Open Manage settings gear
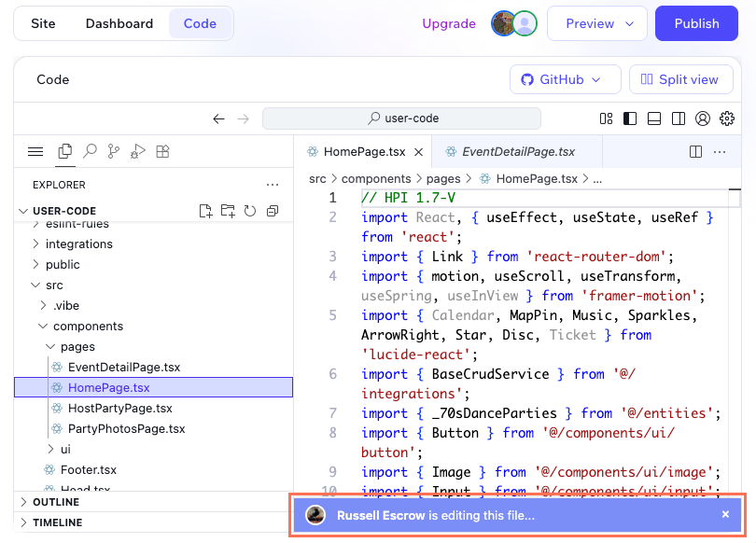Viewport: 756px width, 543px height. click(x=727, y=118)
